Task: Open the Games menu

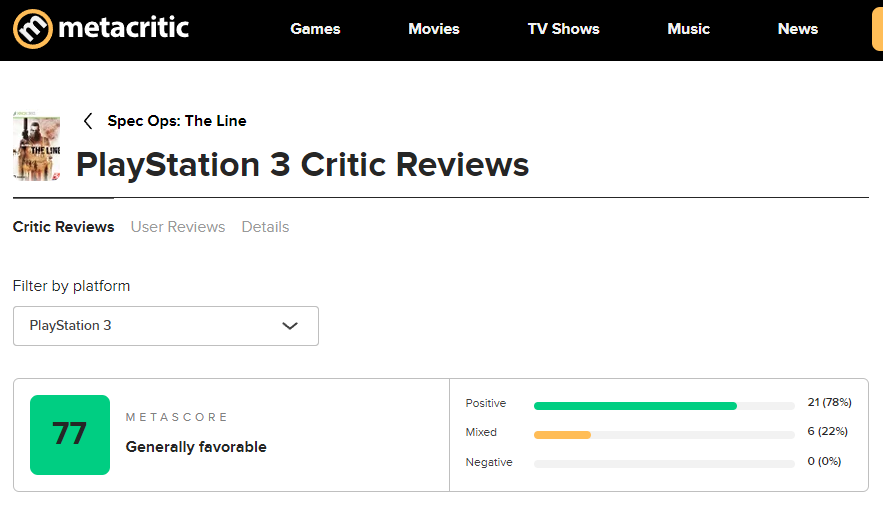Action: pyautogui.click(x=315, y=29)
